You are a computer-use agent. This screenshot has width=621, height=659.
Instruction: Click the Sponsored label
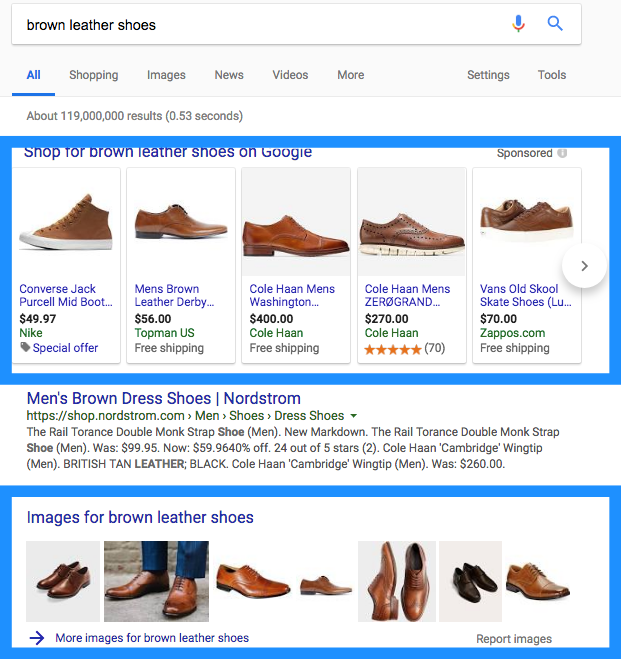click(524, 153)
